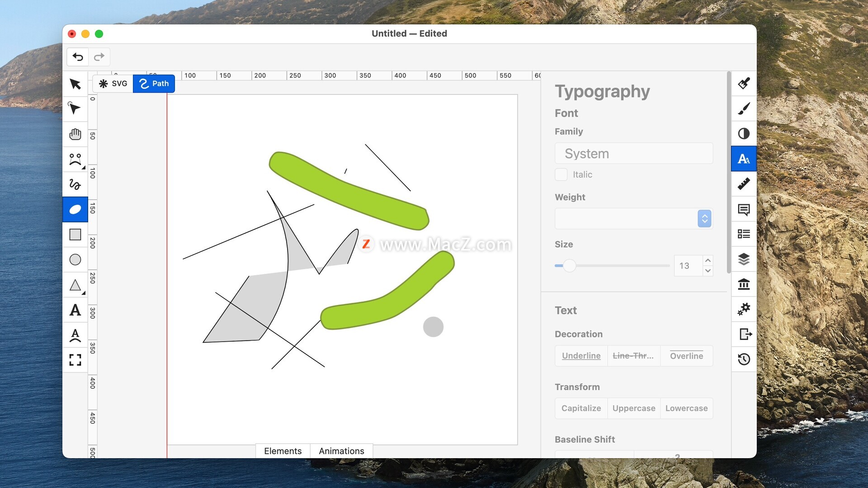Click the Size value field showing 13
Viewport: 868px width, 488px height.
[689, 266]
